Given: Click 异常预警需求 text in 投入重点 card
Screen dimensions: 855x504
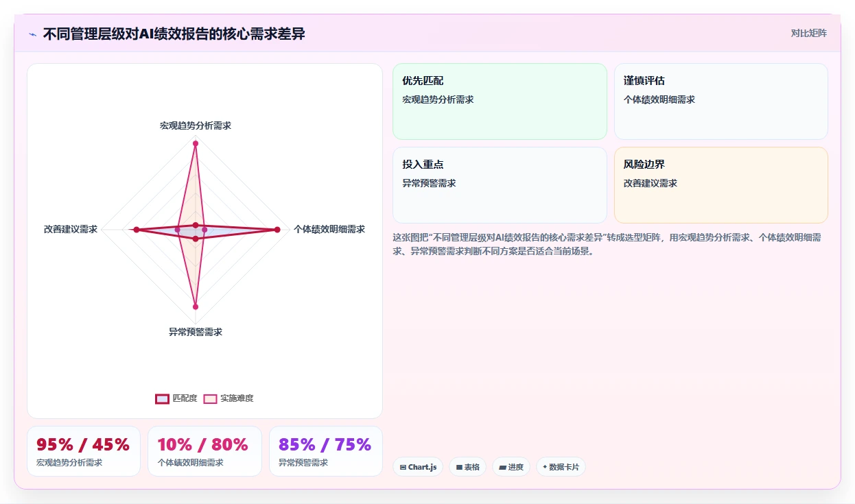Looking at the screenshot, I should point(429,183).
